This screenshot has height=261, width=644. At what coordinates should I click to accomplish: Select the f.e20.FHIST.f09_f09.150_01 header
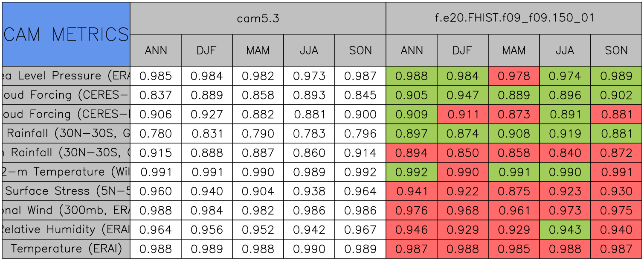coord(513,18)
